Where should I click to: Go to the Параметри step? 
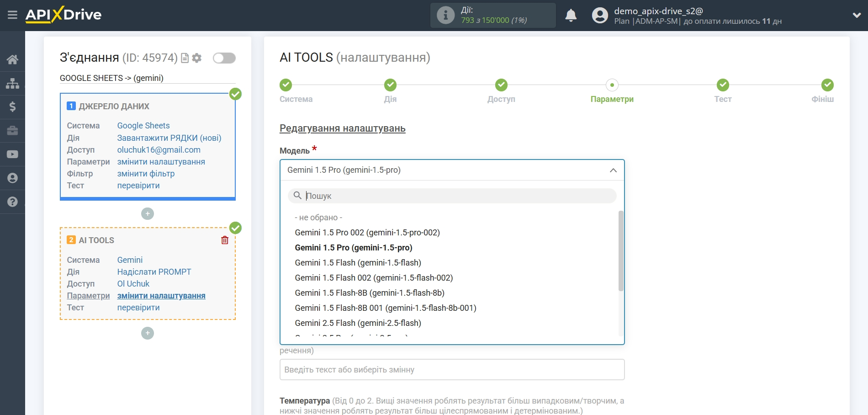[612, 91]
